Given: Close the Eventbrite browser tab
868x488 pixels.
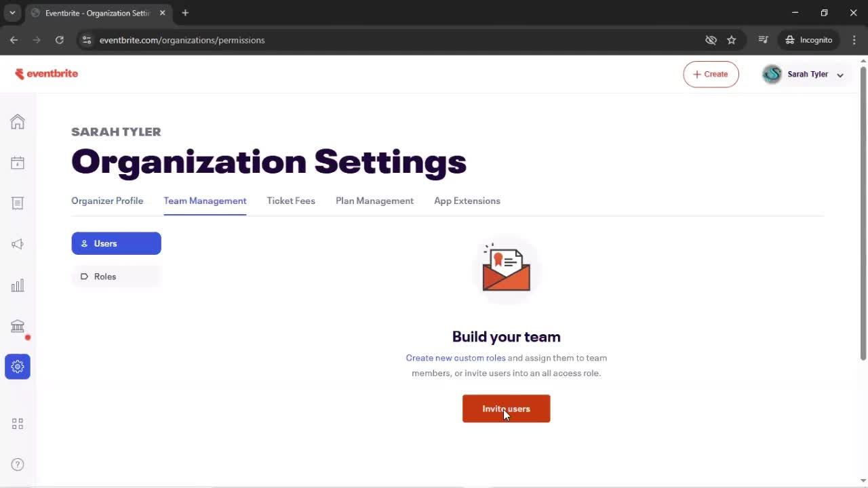Looking at the screenshot, I should pyautogui.click(x=163, y=13).
